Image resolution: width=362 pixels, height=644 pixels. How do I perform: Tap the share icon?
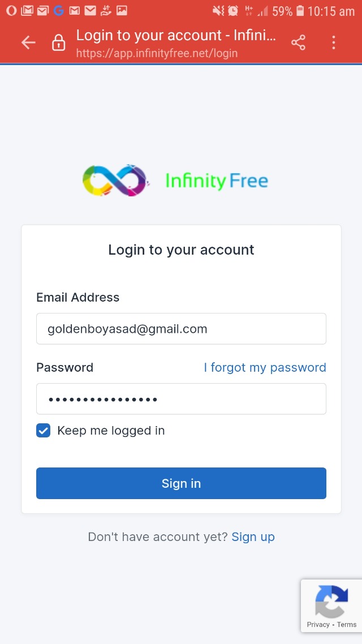[298, 42]
